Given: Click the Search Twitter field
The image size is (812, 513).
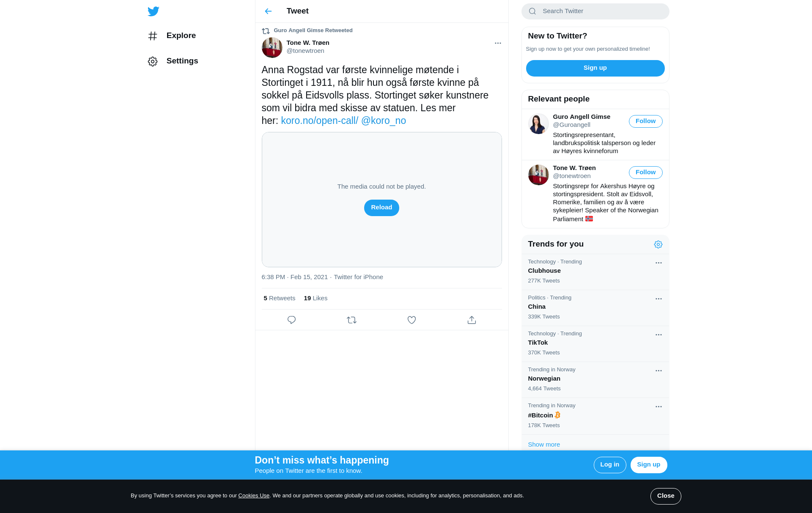Looking at the screenshot, I should pyautogui.click(x=595, y=11).
